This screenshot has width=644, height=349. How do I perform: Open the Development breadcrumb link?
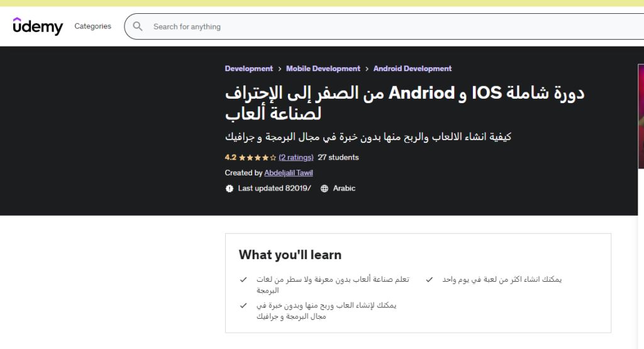[248, 69]
